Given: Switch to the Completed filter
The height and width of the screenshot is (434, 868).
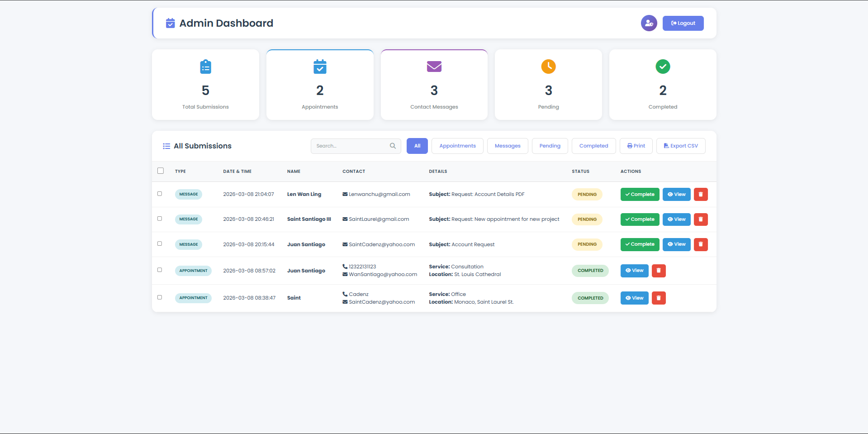Looking at the screenshot, I should (x=593, y=146).
